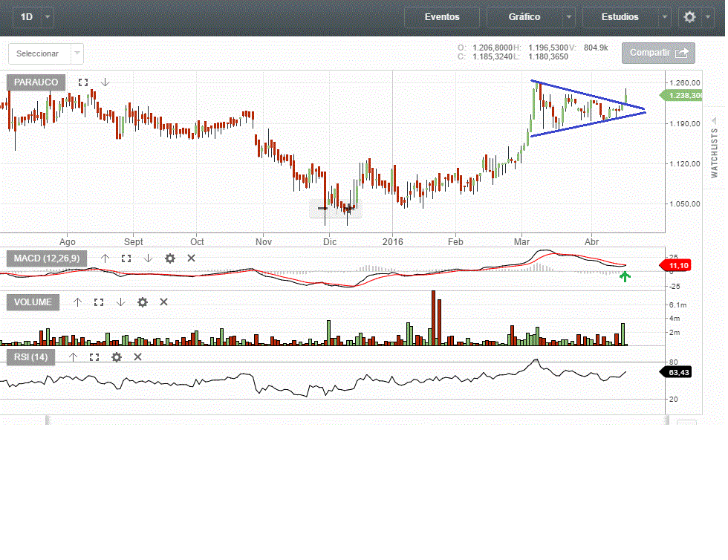
Task: Move the MACD panel up
Action: click(x=105, y=258)
